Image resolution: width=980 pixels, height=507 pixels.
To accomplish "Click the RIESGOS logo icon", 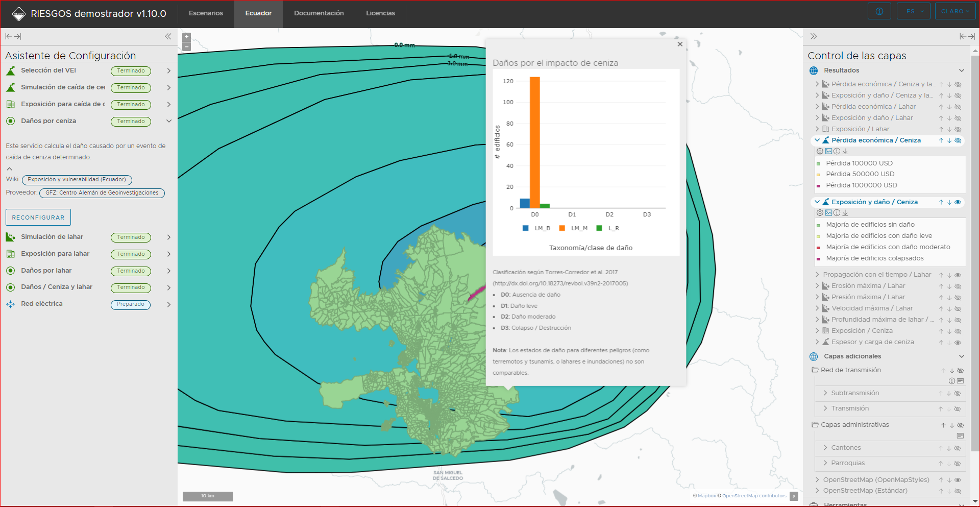I will (19, 14).
